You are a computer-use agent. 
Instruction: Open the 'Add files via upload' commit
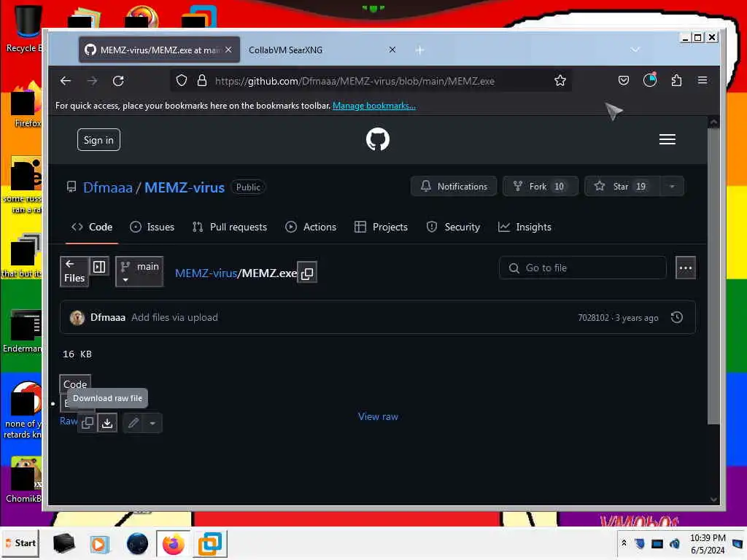pyautogui.click(x=174, y=318)
